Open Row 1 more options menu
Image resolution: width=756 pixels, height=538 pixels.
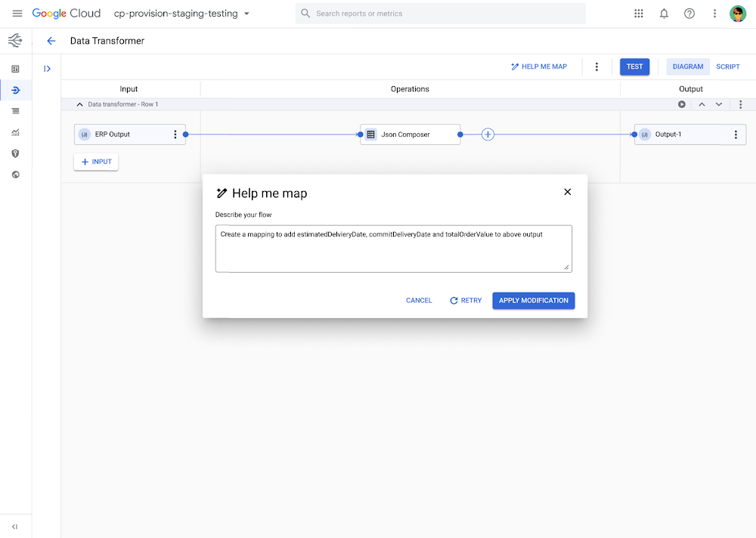tap(741, 104)
